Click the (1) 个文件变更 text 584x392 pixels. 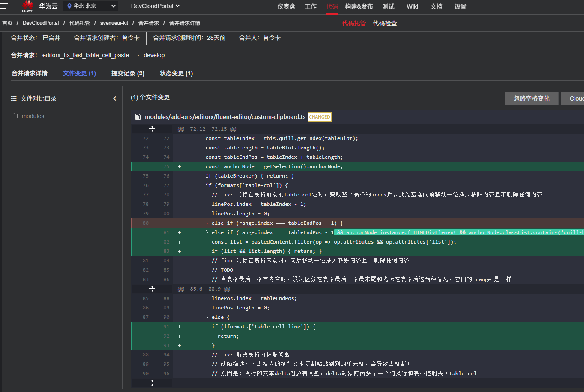coord(150,97)
